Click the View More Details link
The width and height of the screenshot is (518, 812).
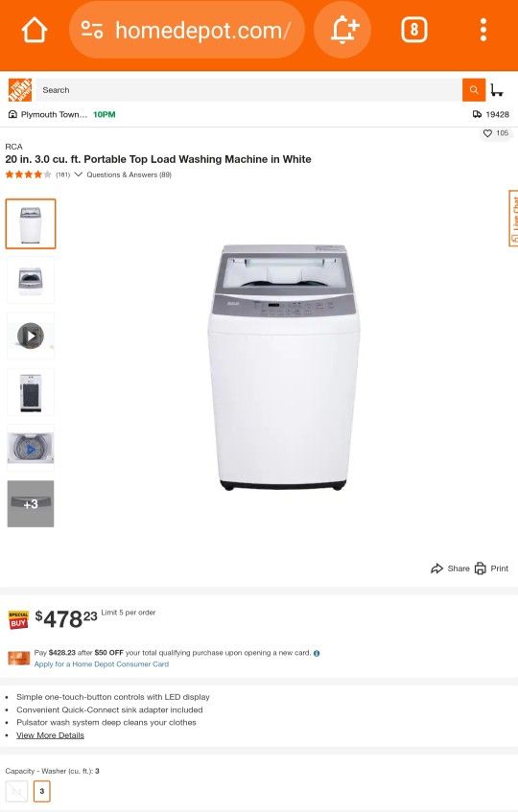50,735
